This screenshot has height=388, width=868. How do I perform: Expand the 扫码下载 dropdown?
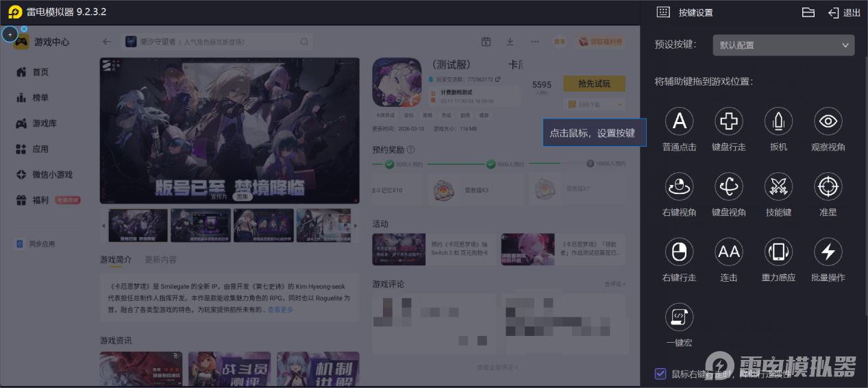click(x=594, y=104)
